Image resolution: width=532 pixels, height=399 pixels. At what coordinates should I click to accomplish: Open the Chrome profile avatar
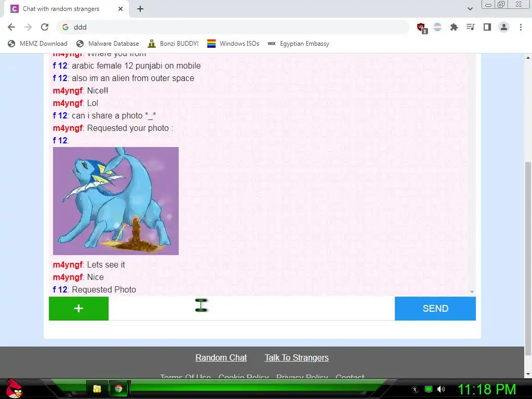pyautogui.click(x=504, y=27)
